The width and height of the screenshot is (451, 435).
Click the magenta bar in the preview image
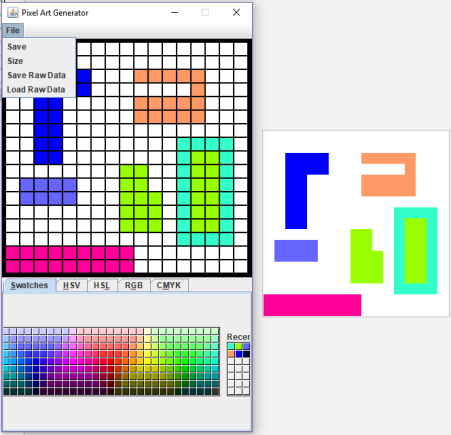tap(312, 305)
